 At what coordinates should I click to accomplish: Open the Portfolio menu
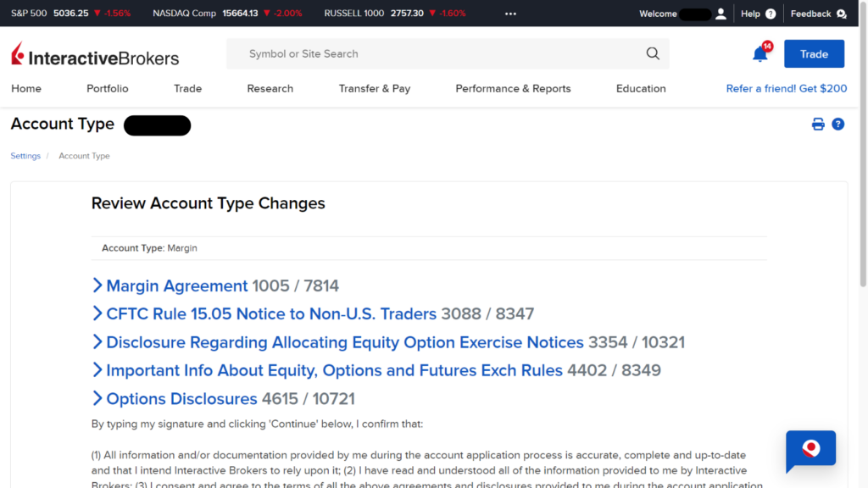[108, 88]
